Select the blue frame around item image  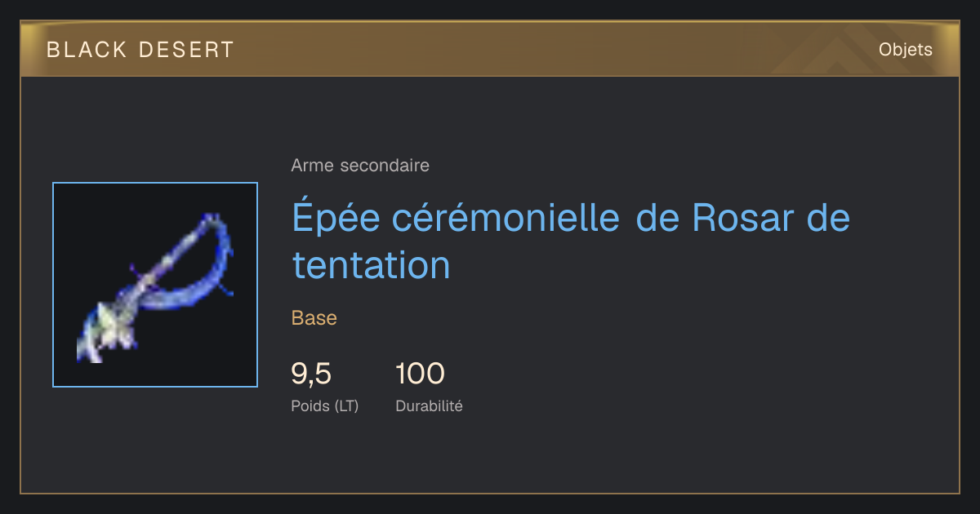point(155,285)
